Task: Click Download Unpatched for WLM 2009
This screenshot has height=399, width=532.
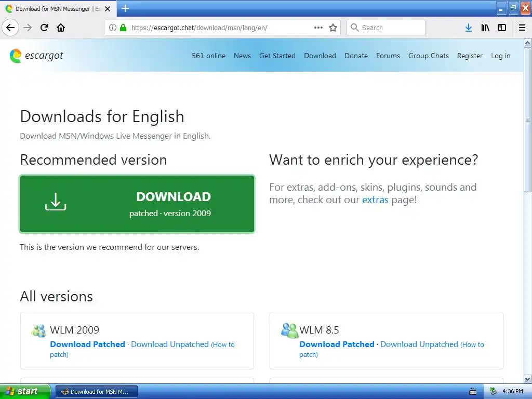Action: tap(170, 344)
